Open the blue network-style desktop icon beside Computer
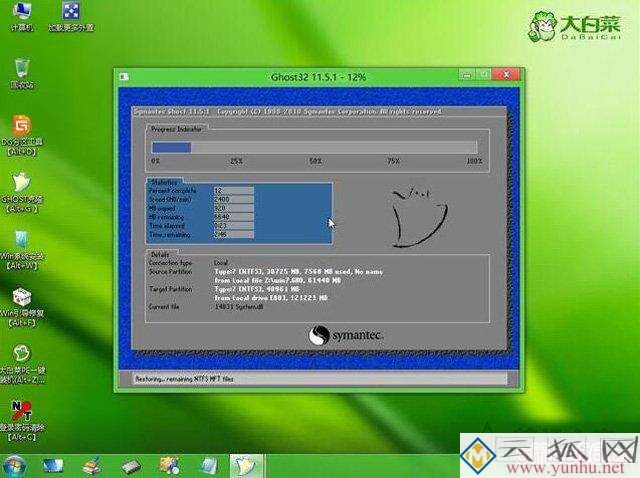 pos(71,16)
